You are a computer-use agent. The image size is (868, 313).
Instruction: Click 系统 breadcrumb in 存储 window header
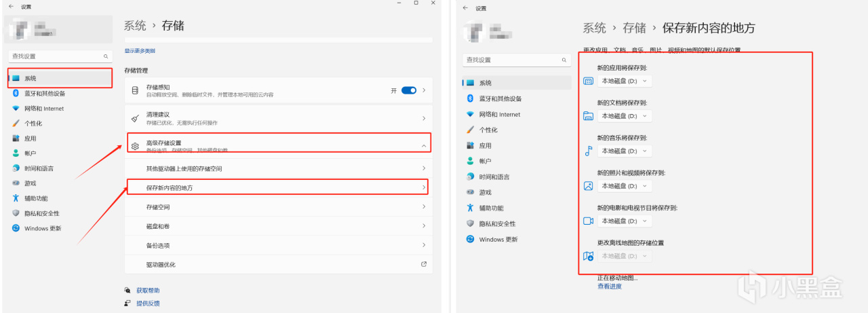(135, 26)
